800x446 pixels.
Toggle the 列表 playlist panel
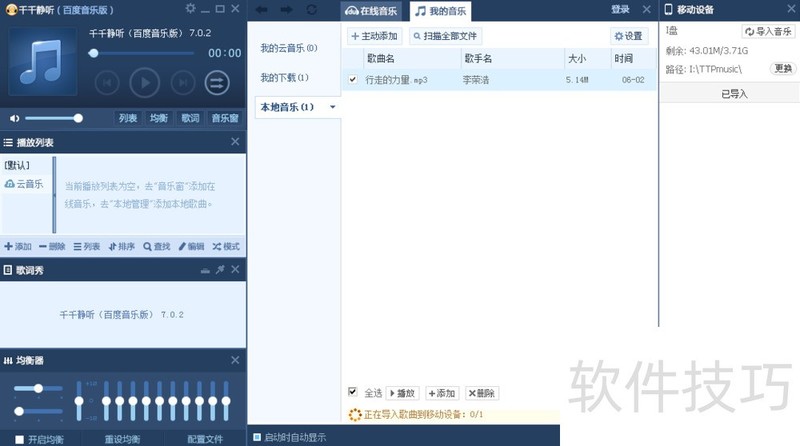click(x=128, y=118)
